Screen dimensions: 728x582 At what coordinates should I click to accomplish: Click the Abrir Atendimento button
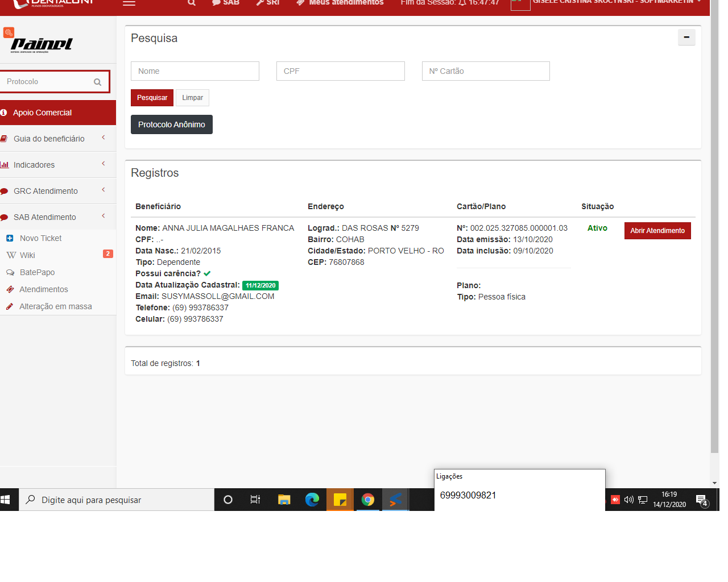(657, 231)
